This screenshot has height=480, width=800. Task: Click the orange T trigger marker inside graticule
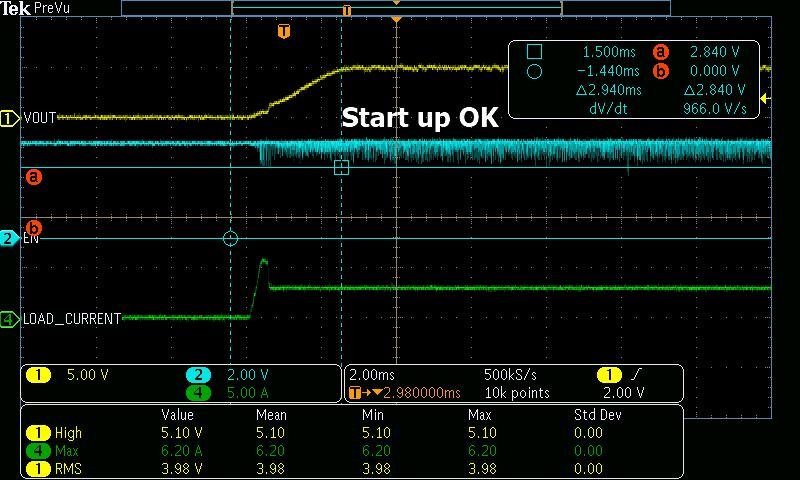pos(284,31)
